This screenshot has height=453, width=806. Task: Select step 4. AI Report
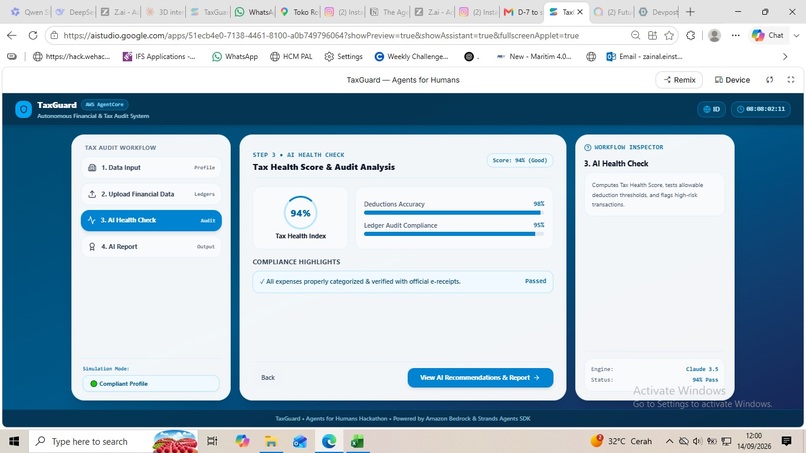coord(151,247)
